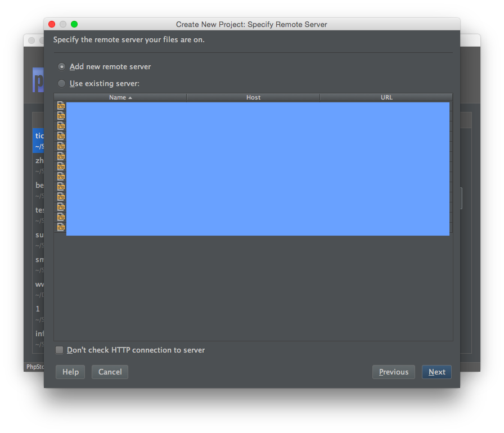Go back with the Previous button
The height and width of the screenshot is (433, 504).
[394, 372]
